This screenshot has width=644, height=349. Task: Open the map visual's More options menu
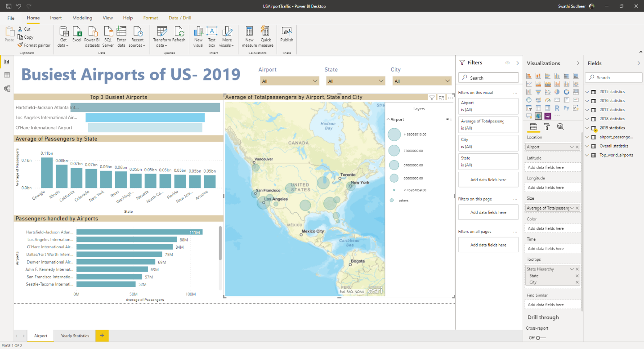451,98
